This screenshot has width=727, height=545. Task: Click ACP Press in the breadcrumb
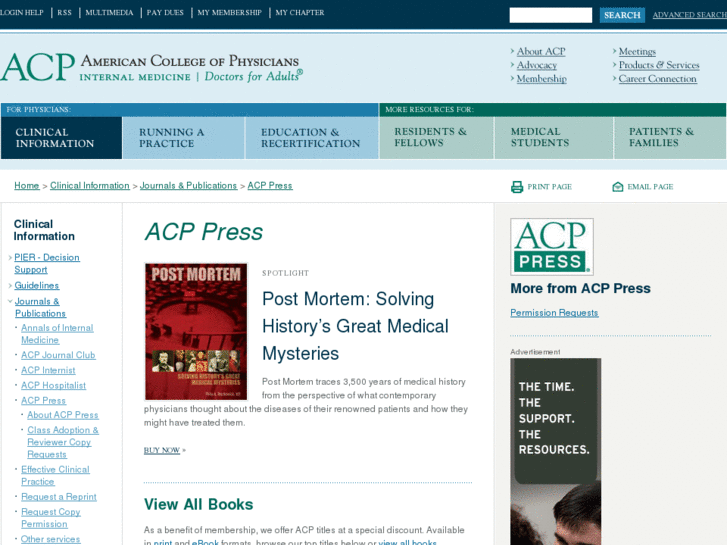pos(270,186)
